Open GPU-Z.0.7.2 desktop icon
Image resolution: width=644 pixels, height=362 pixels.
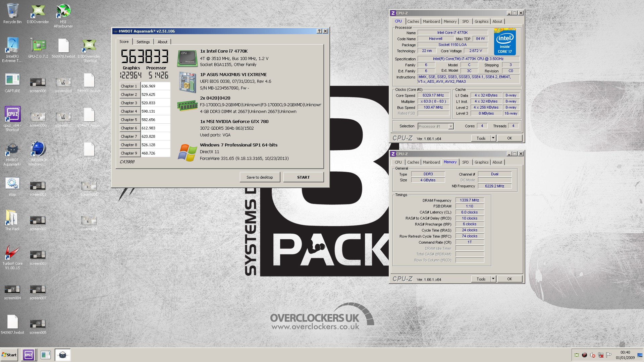pyautogui.click(x=38, y=48)
